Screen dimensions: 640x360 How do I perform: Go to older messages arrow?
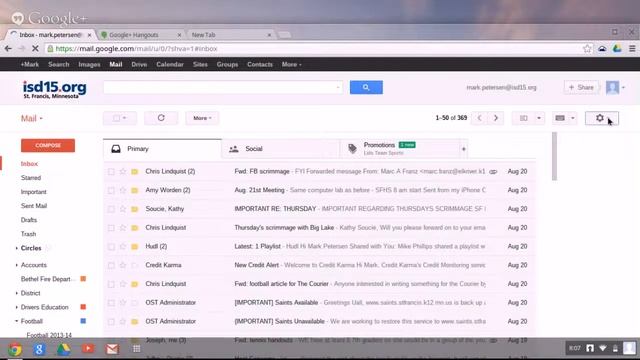pos(496,118)
